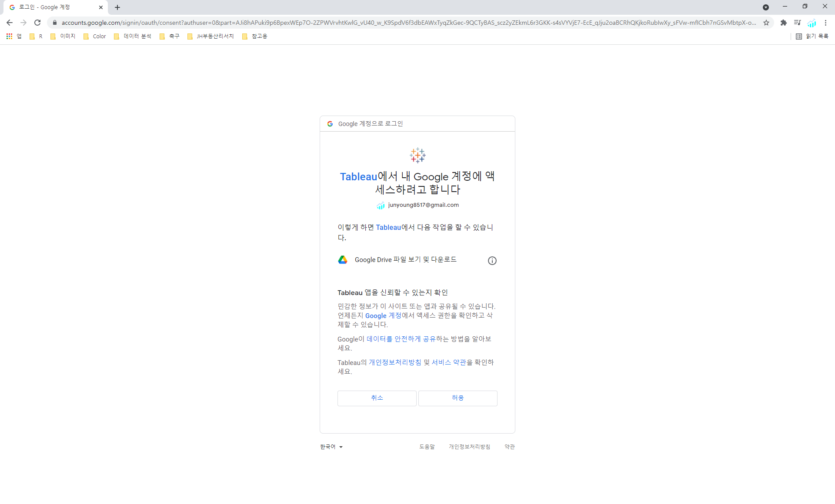Select the 로그인 - Google 계정 tab

click(x=52, y=7)
